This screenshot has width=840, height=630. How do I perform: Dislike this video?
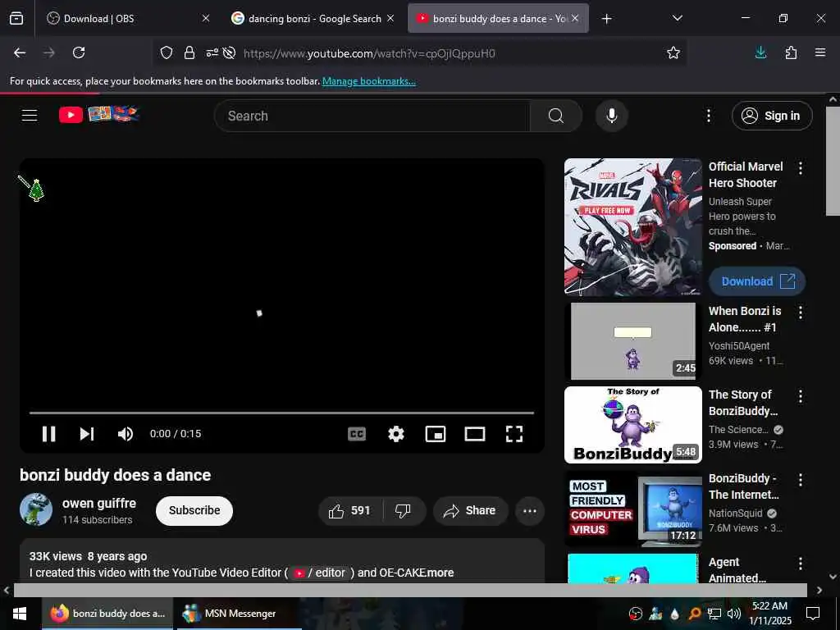(x=404, y=510)
